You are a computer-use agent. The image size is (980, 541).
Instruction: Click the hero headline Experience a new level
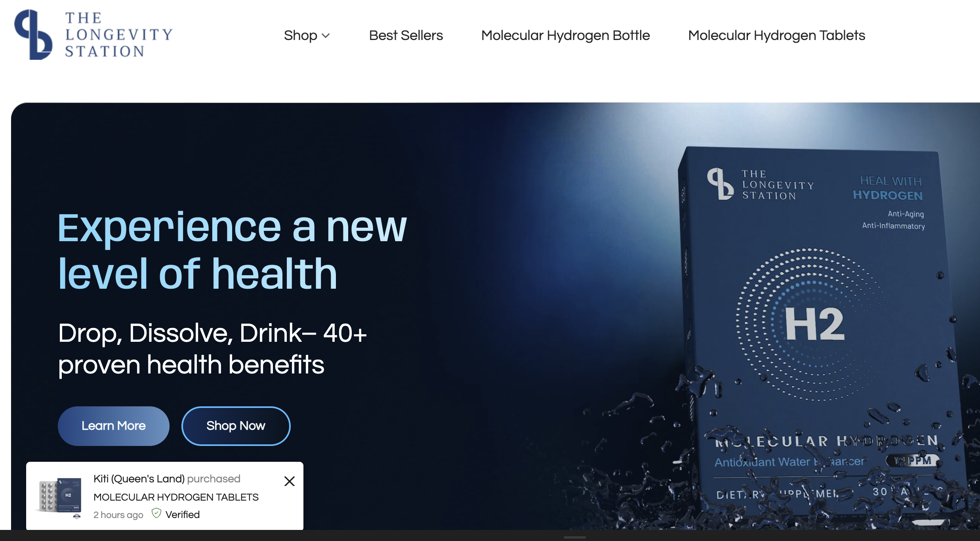point(232,250)
